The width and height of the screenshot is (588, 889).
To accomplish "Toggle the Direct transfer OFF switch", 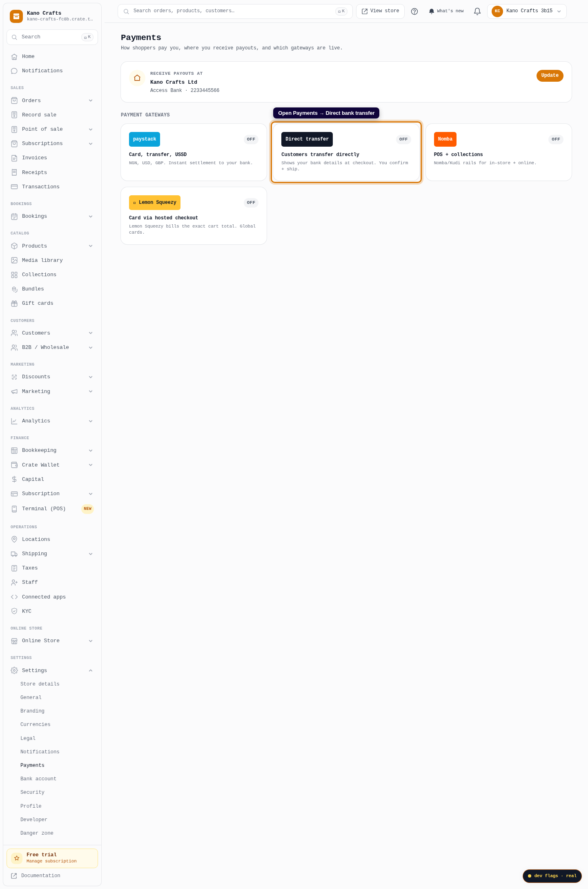I will (403, 139).
